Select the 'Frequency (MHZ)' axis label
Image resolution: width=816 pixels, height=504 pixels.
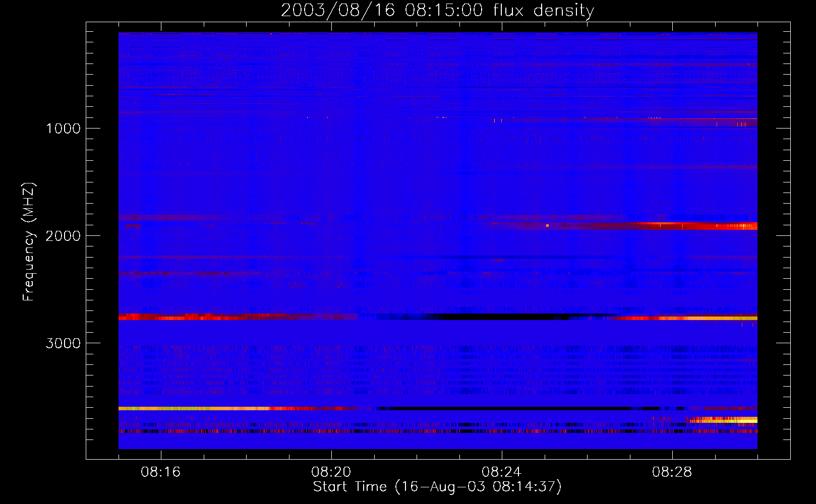coord(29,242)
